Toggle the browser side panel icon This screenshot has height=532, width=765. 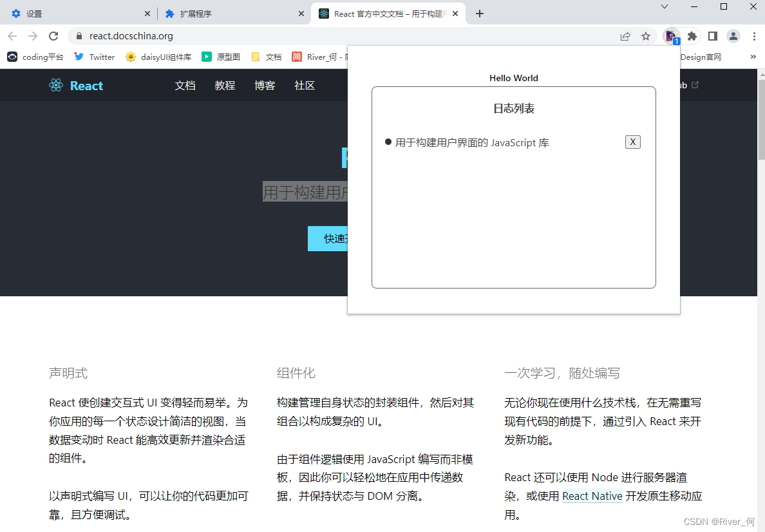[x=713, y=36]
